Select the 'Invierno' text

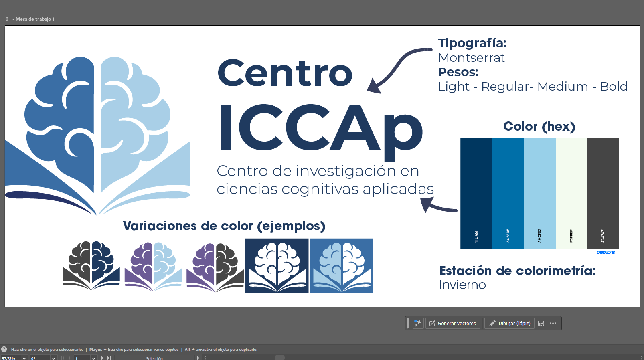tap(462, 285)
